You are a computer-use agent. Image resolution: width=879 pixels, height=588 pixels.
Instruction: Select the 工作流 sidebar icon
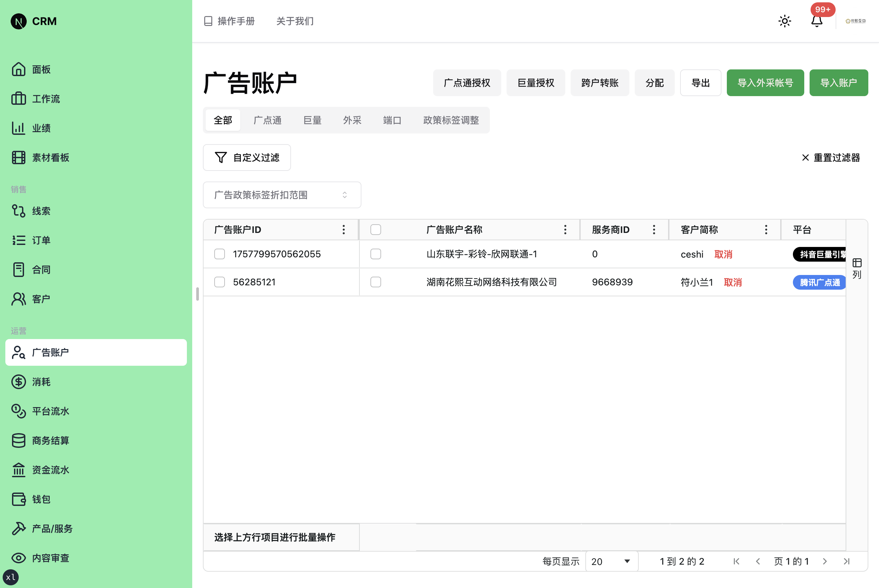(18, 99)
